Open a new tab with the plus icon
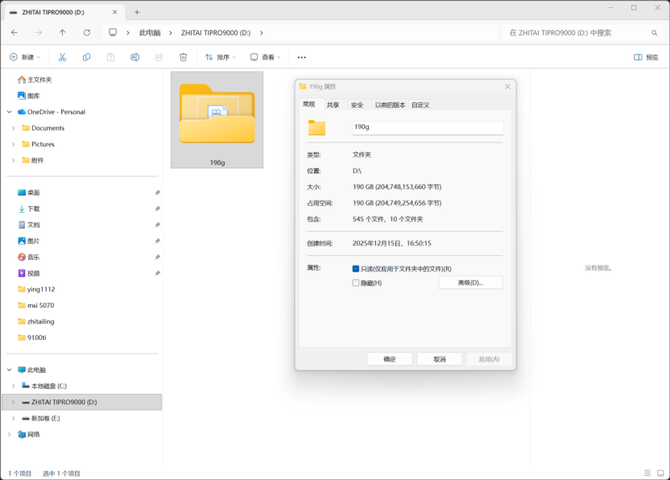670x480 pixels. click(x=137, y=12)
